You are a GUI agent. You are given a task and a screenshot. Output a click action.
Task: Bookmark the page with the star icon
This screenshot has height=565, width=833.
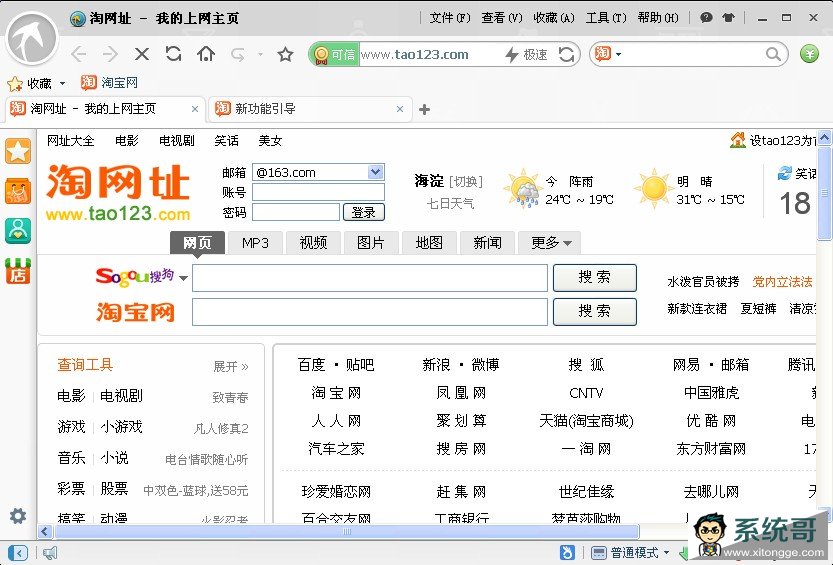point(285,54)
